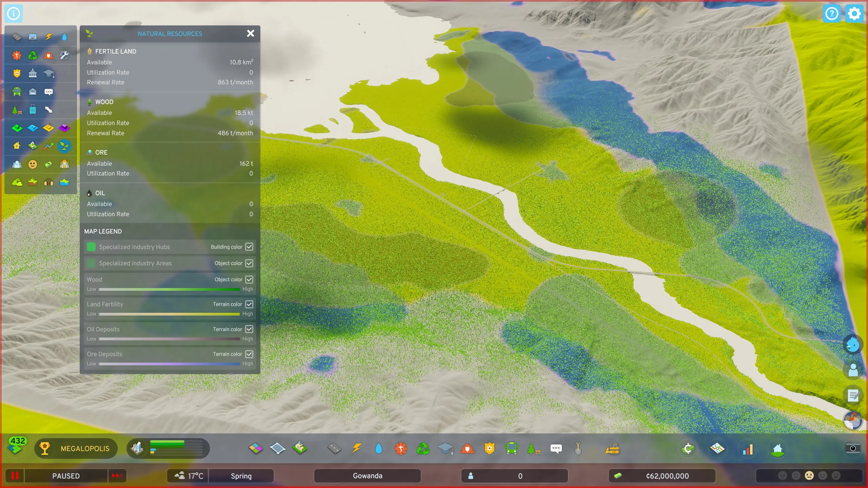Click the 17°C weather indicator
Image resolution: width=868 pixels, height=488 pixels.
pos(188,476)
